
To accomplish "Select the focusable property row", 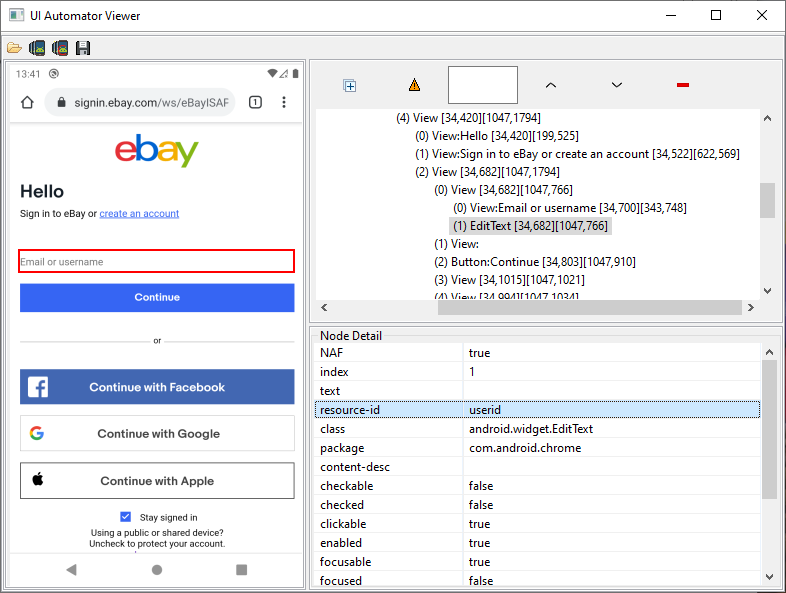I will (537, 562).
